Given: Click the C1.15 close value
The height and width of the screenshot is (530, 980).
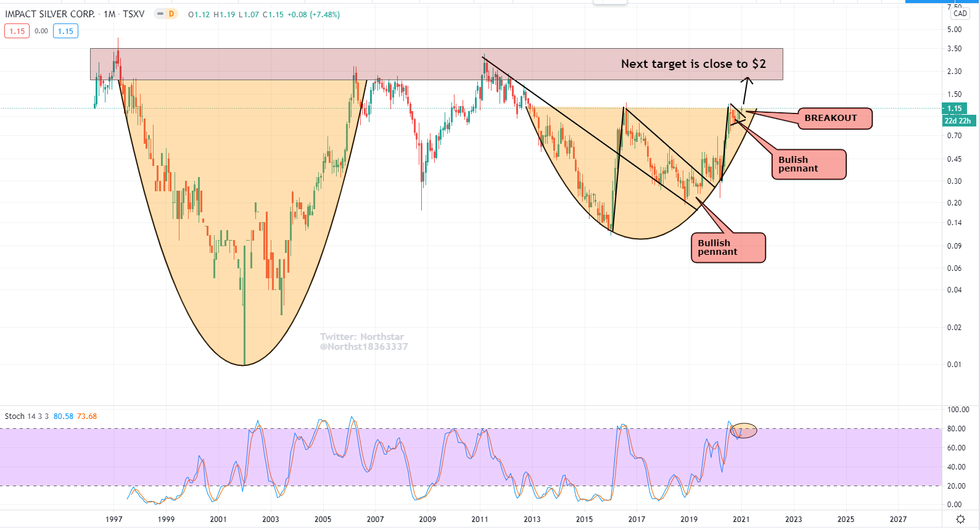Looking at the screenshot, I should tap(273, 15).
